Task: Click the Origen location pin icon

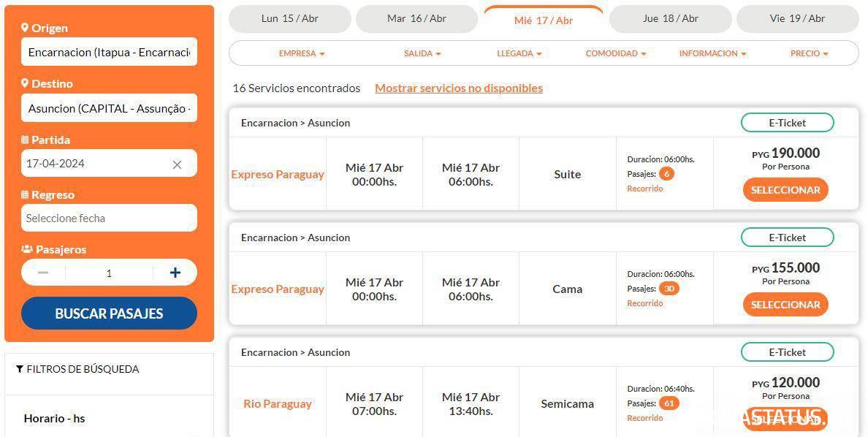Action: [24, 28]
